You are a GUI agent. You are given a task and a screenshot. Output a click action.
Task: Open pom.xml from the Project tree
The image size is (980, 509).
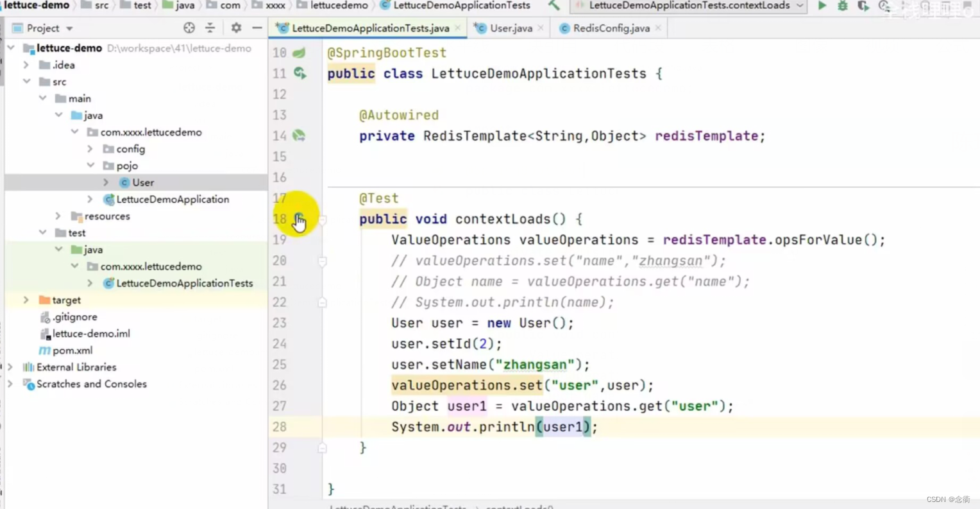pyautogui.click(x=72, y=350)
